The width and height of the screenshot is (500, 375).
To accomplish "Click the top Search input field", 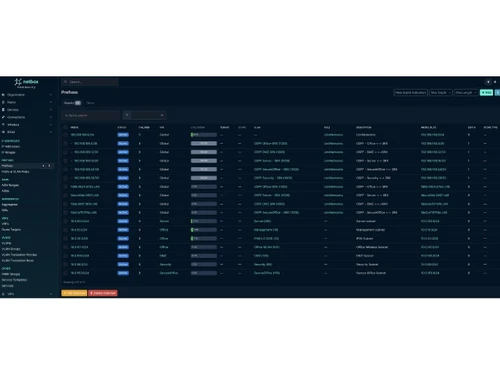I will coord(90,82).
